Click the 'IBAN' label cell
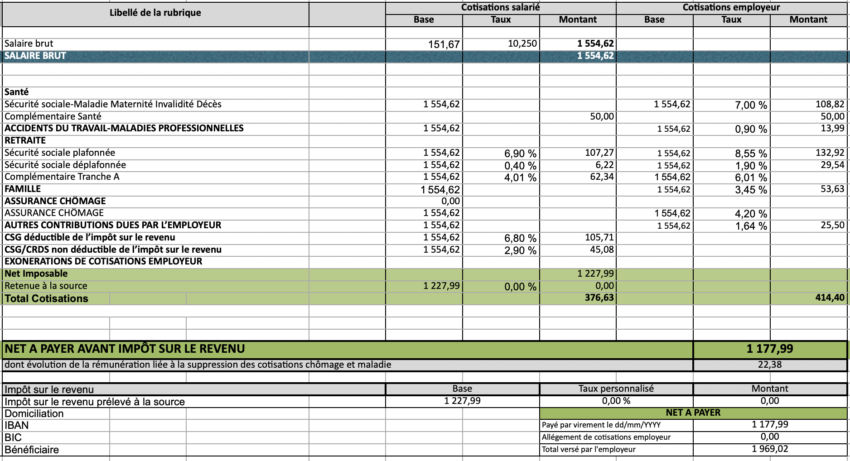Image resolution: width=850 pixels, height=461 pixels. (x=17, y=426)
